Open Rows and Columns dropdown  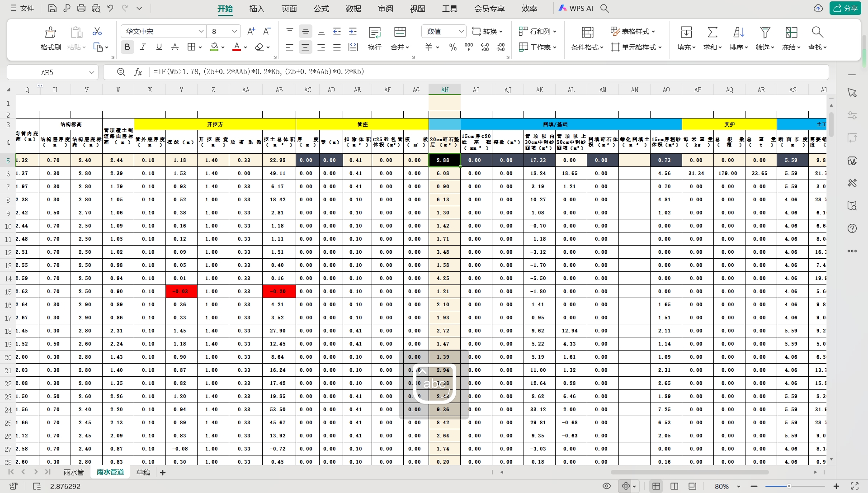pyautogui.click(x=538, y=31)
